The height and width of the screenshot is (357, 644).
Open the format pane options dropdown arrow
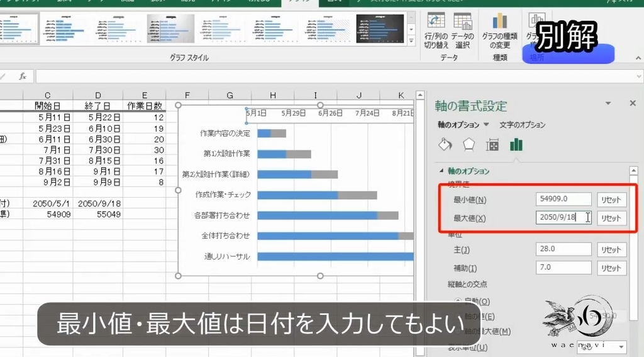click(608, 103)
